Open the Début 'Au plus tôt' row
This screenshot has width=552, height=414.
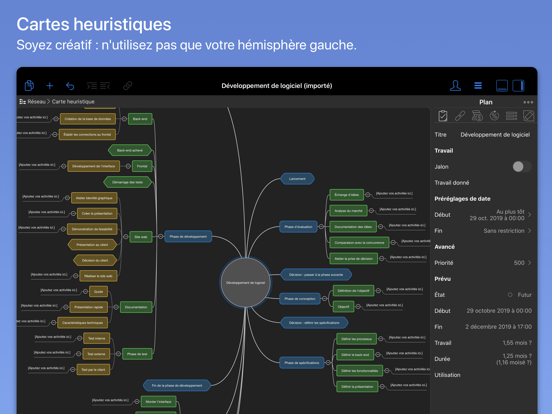483,215
